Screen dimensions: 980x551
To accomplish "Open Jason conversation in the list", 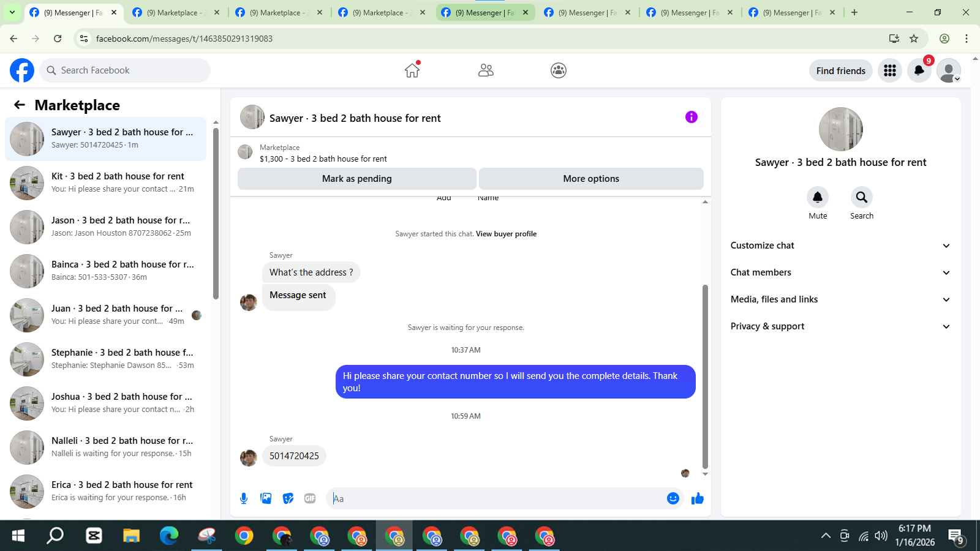I will coord(105,227).
